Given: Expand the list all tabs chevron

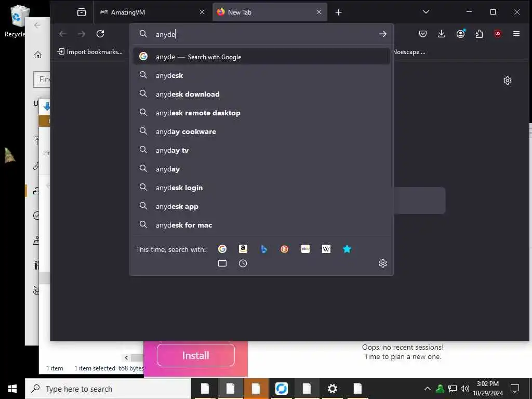Looking at the screenshot, I should [x=426, y=12].
